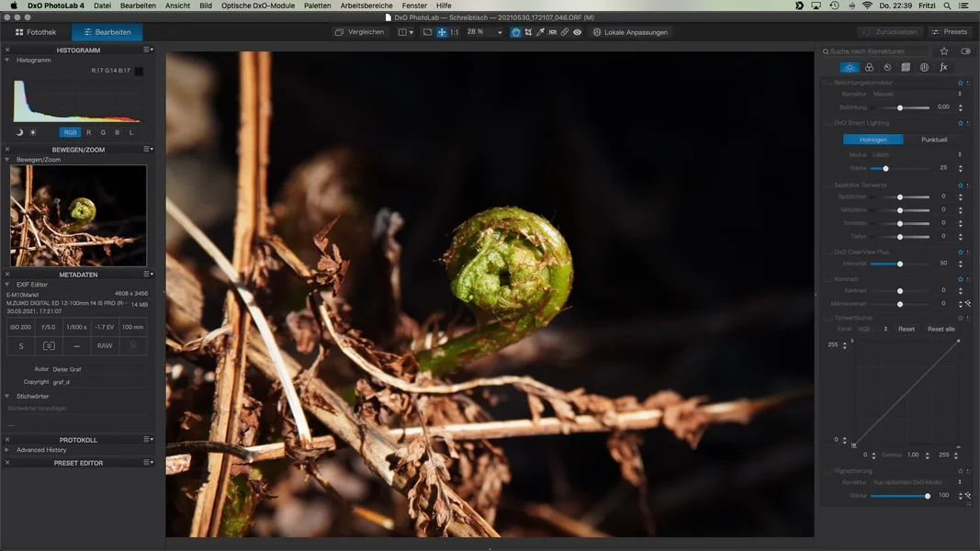Enable the Belichtungskorrektur checkbox
Viewport: 980px width, 551px height.
coord(828,83)
